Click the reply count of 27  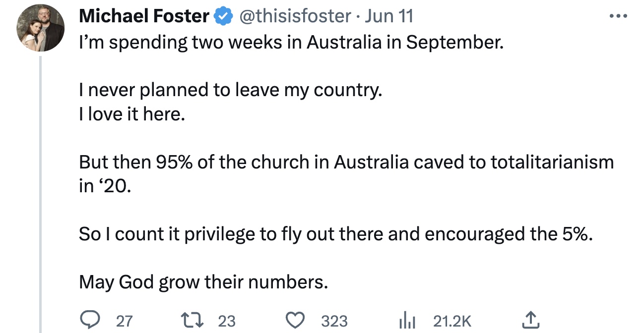(x=124, y=321)
